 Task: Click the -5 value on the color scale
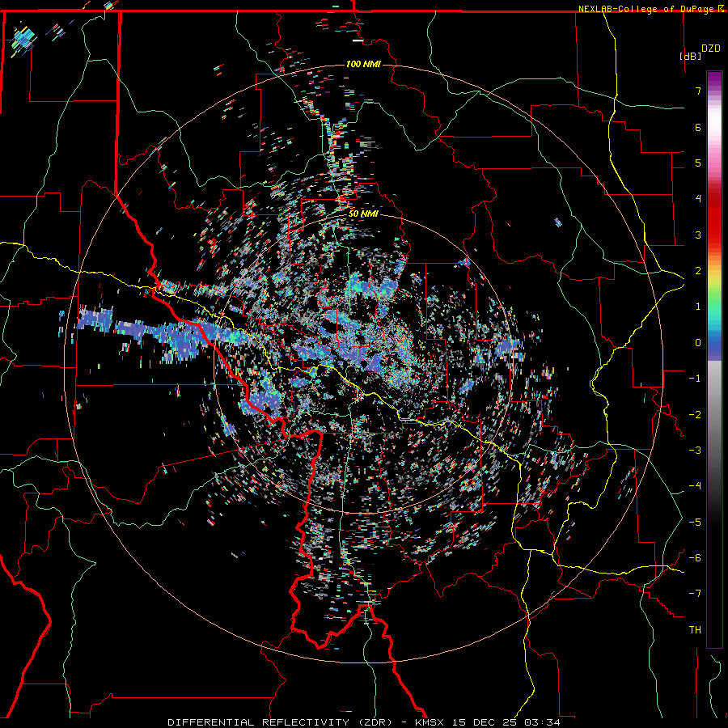(695, 522)
